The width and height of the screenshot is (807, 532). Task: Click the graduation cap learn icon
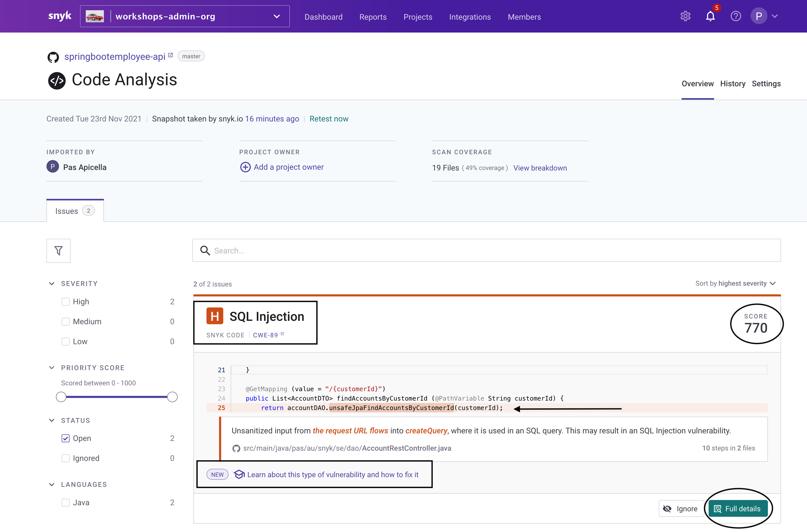[239, 474]
